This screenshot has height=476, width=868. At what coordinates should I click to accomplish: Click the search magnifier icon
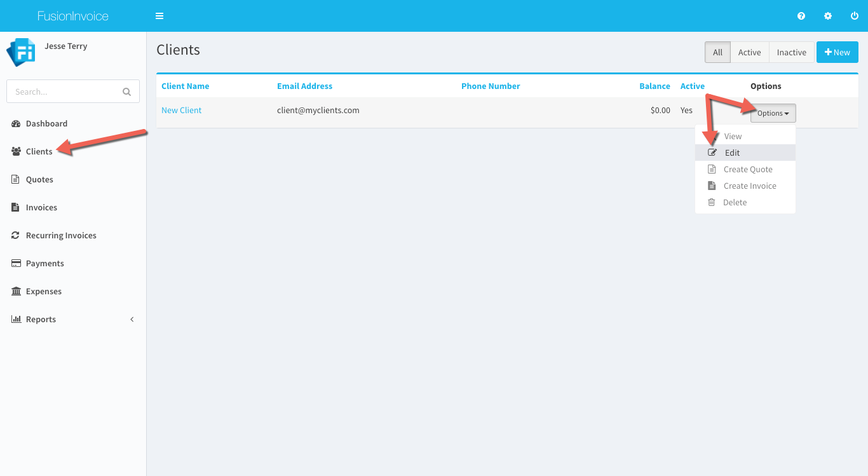(126, 92)
